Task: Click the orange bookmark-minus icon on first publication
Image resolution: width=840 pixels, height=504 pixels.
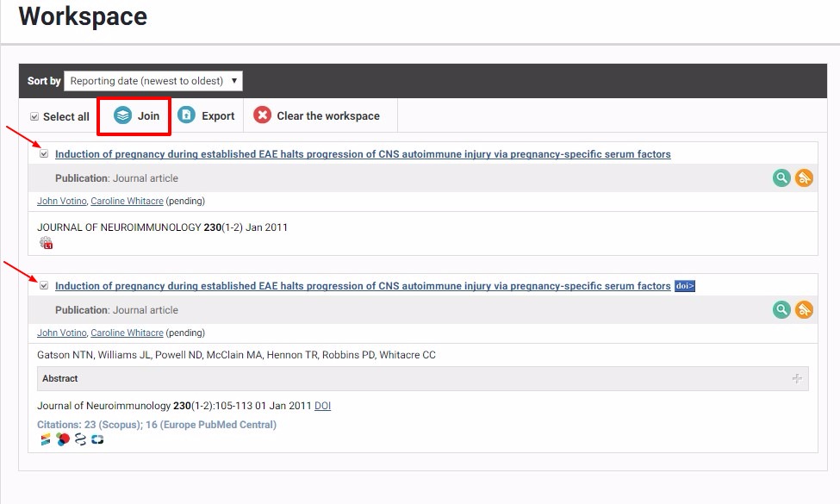Action: pyautogui.click(x=804, y=177)
